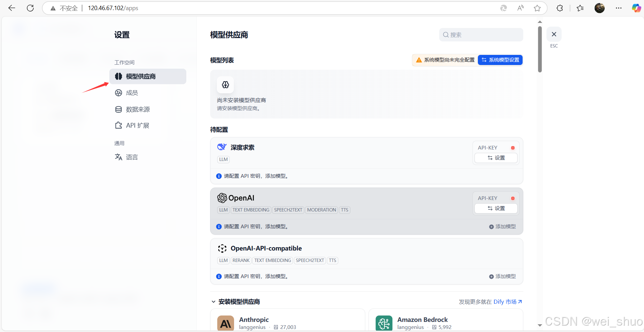644x332 pixels.
Task: Click the OpenAI provider logo
Action: [x=222, y=198]
